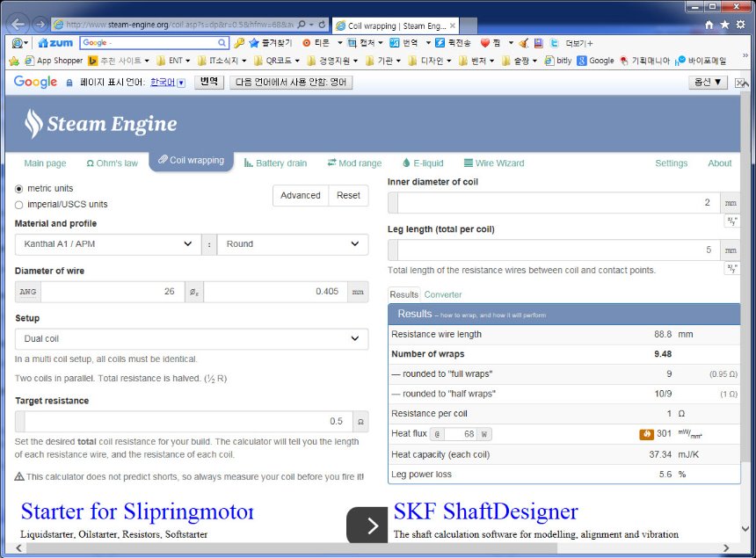Open the Kanthal A1 / APM material dropdown
756x558 pixels.
(x=108, y=244)
